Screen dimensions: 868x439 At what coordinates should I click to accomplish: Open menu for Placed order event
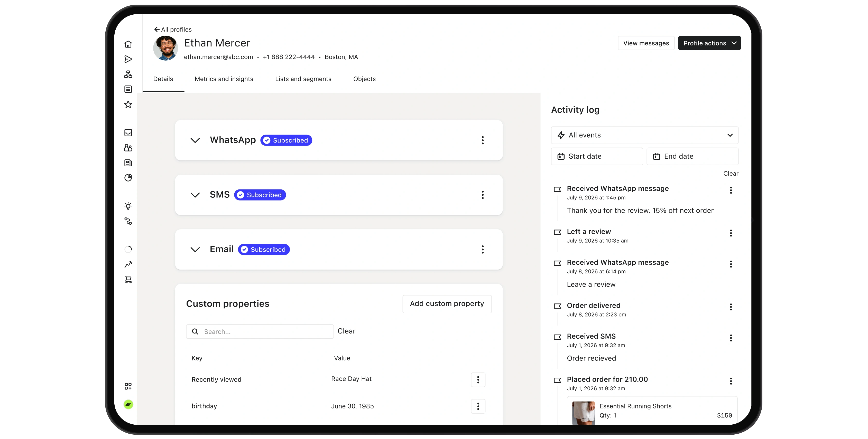(x=731, y=381)
